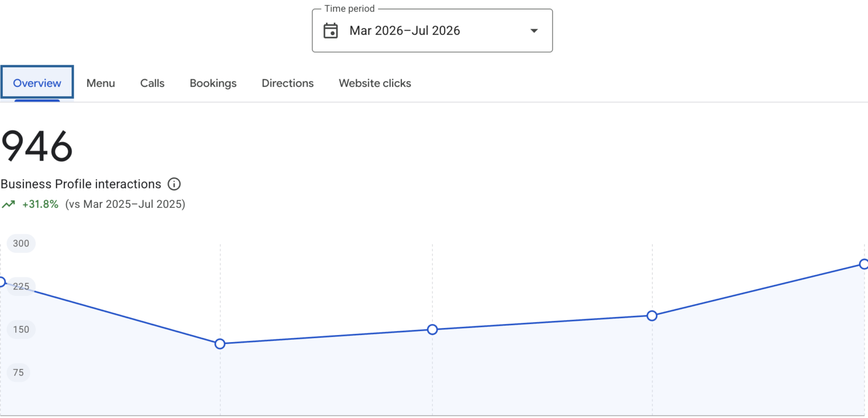Go to the Website clicks tab
868x418 pixels.
tap(375, 83)
